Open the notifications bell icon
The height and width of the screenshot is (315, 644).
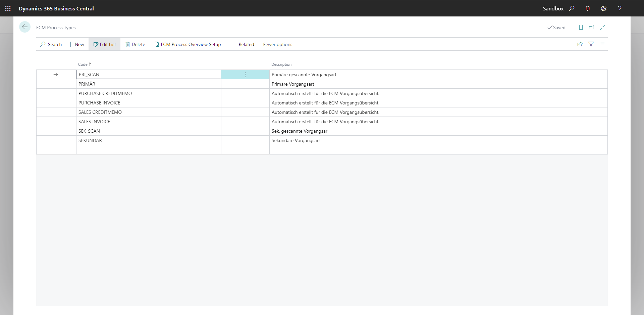point(588,8)
